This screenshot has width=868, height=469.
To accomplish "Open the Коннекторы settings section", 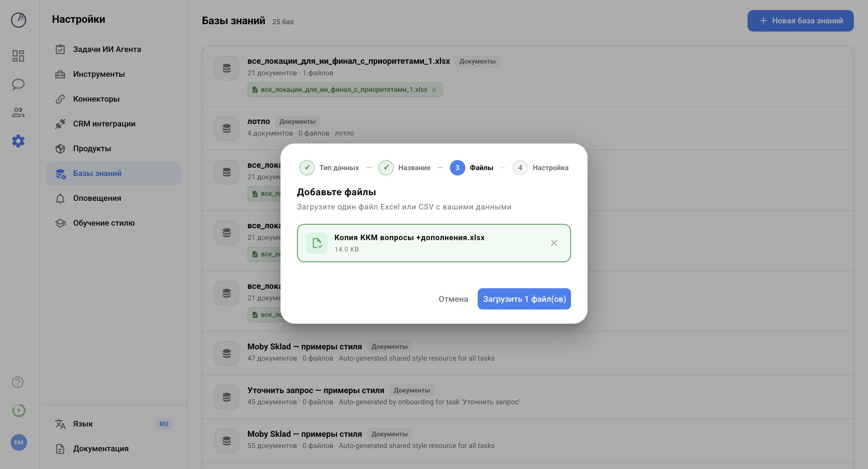I will coord(96,99).
